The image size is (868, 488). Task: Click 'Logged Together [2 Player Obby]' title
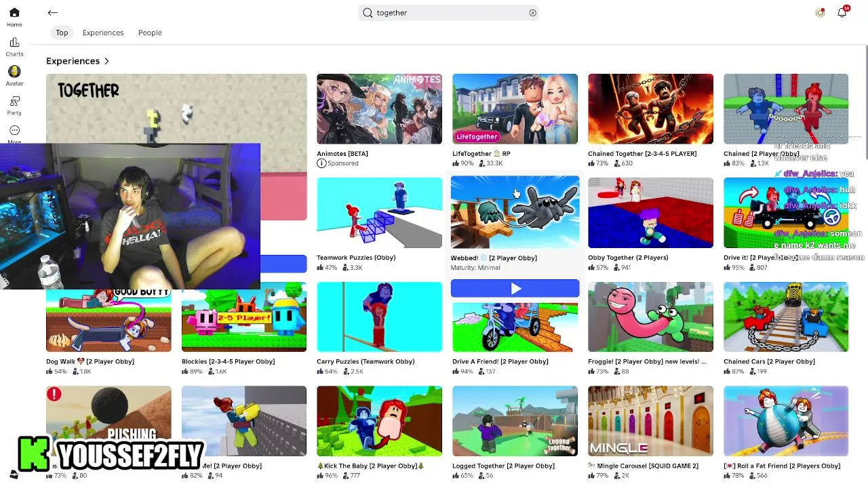(x=503, y=466)
